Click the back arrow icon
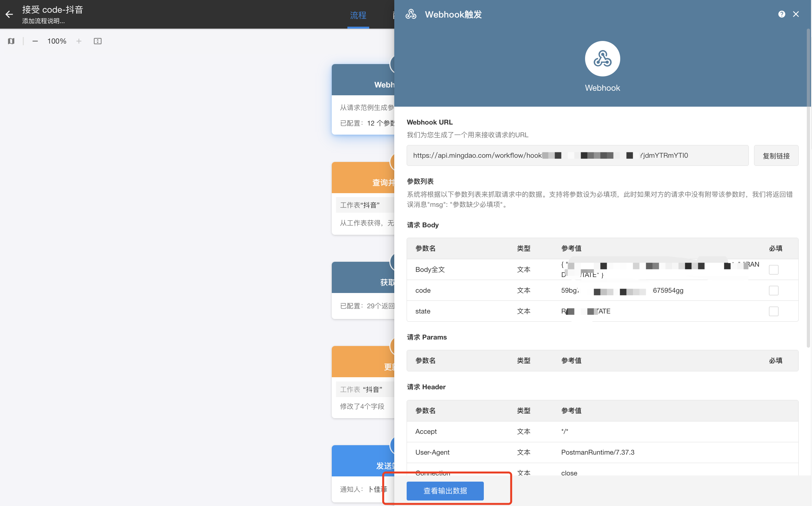The image size is (812, 506). coord(9,14)
